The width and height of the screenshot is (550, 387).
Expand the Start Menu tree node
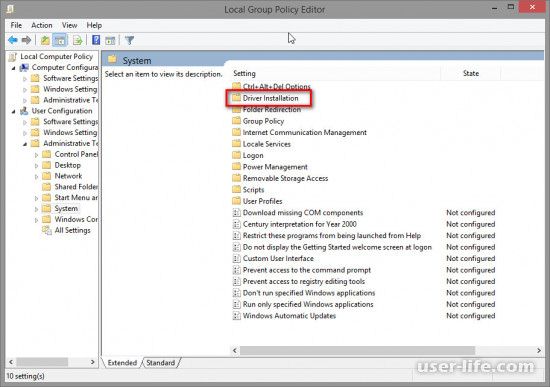coord(36,198)
